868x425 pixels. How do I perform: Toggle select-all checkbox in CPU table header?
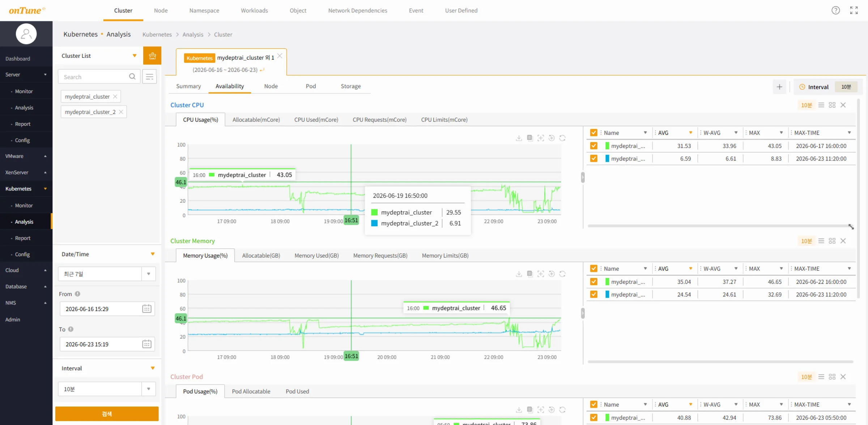click(593, 133)
